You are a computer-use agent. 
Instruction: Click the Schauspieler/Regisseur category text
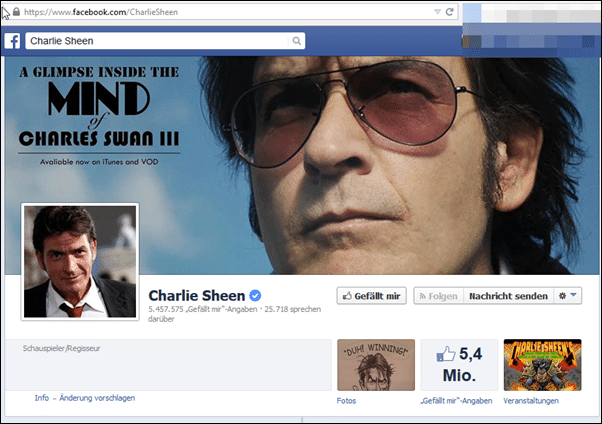(61, 348)
